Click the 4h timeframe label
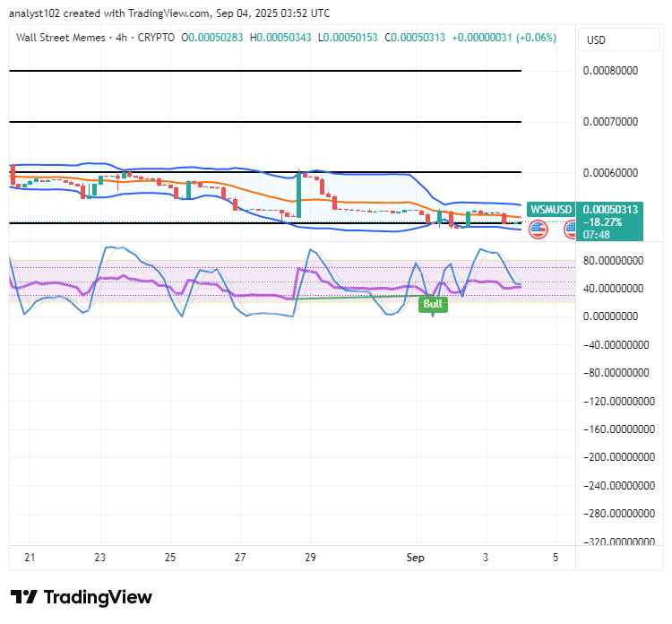This screenshot has width=672, height=624. click(121, 38)
